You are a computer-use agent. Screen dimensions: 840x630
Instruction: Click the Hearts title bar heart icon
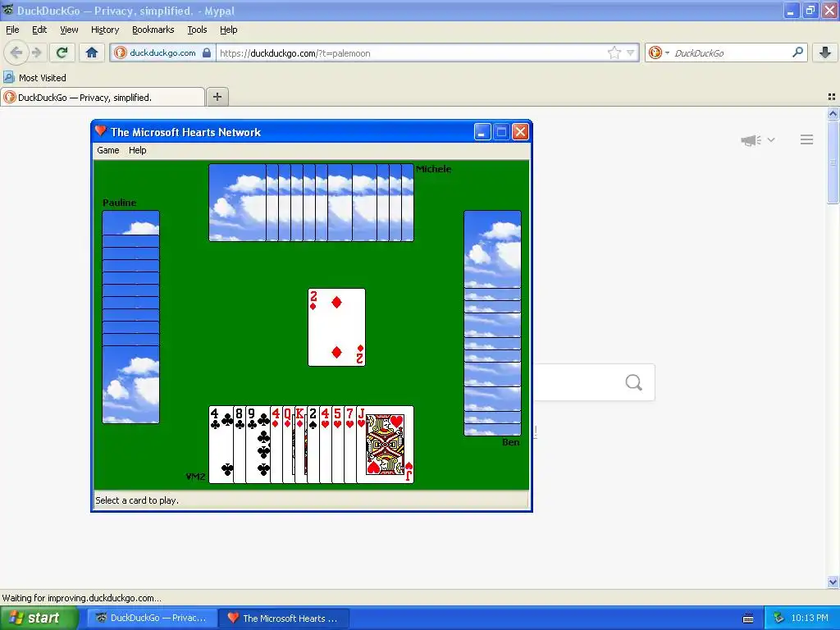pyautogui.click(x=100, y=131)
